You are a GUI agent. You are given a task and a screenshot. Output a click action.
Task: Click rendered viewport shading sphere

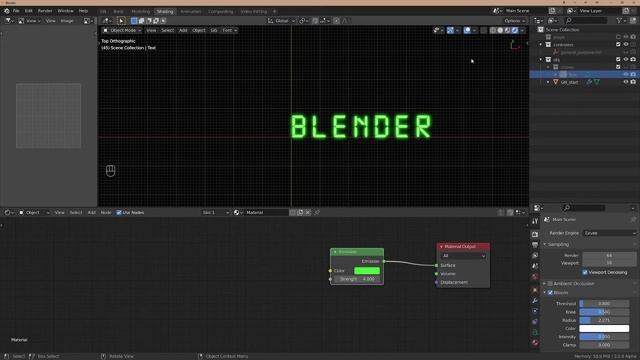point(515,30)
